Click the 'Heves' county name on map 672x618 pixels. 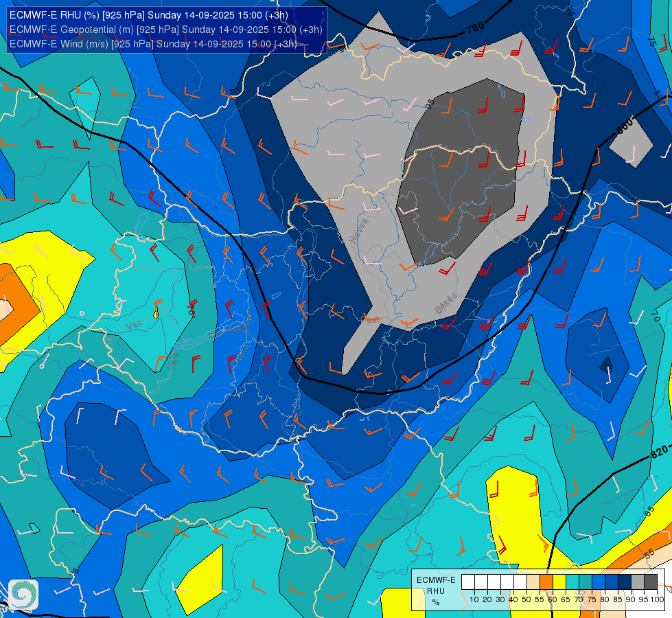359,231
